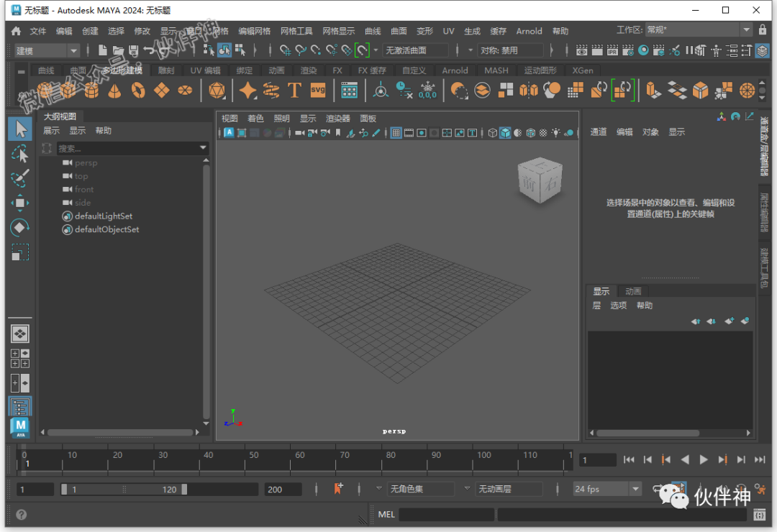
Task: Select the arrow Select tool in toolbox
Action: click(20, 129)
